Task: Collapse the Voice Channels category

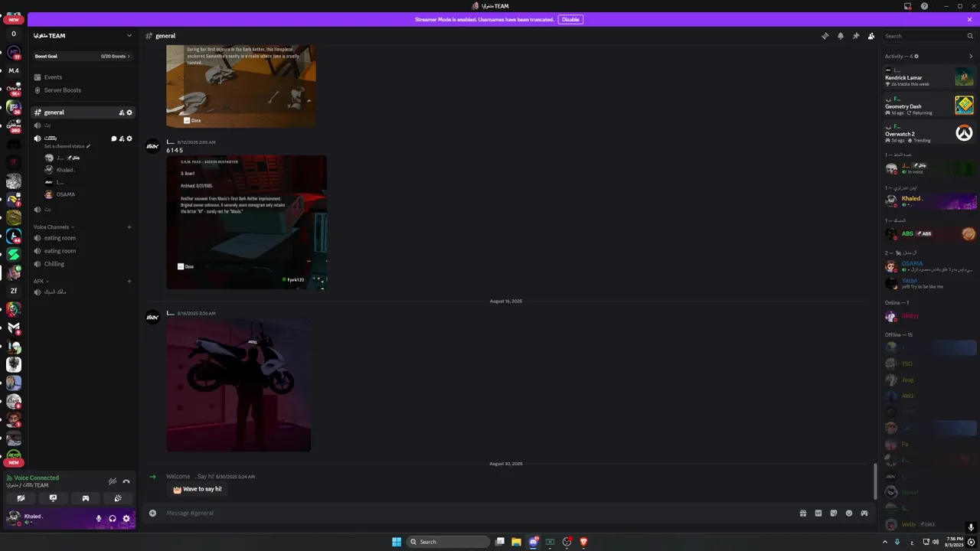Action: coord(54,227)
